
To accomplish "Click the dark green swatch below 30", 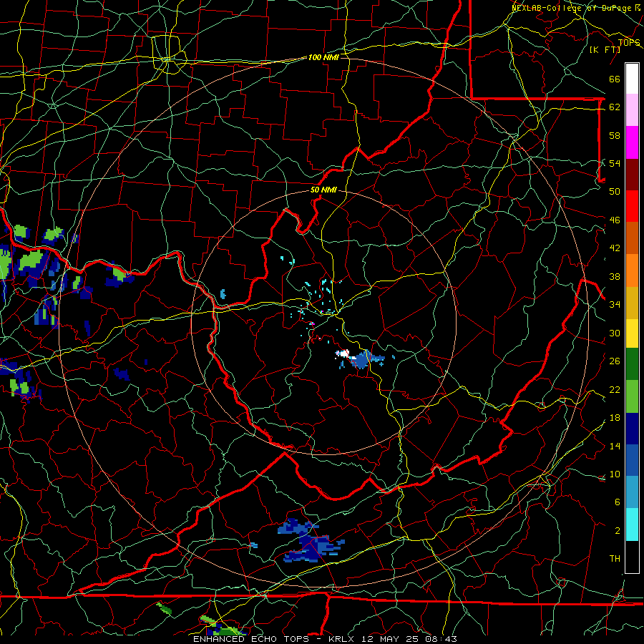I will point(632,364).
